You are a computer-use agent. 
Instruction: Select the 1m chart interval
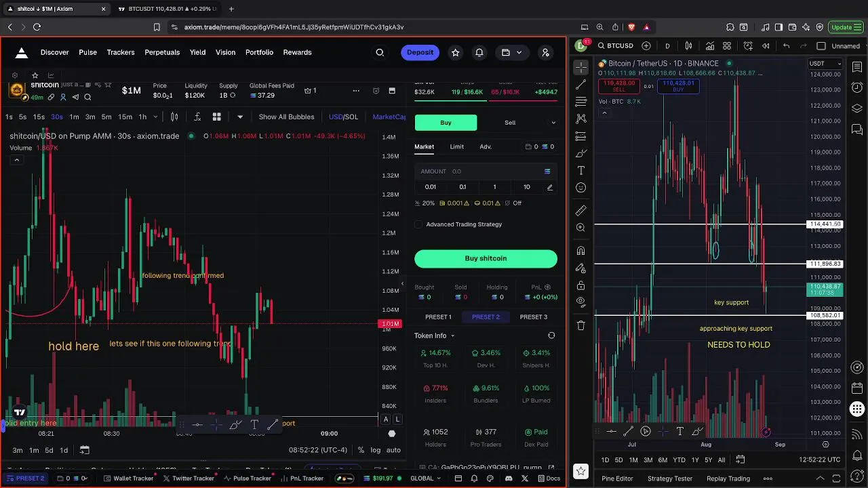pos(74,117)
